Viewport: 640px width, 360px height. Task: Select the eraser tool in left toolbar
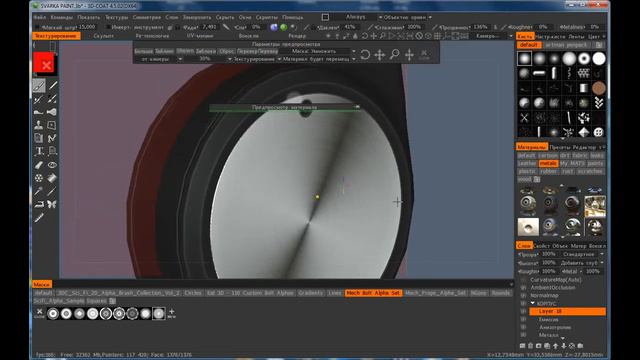[39, 165]
